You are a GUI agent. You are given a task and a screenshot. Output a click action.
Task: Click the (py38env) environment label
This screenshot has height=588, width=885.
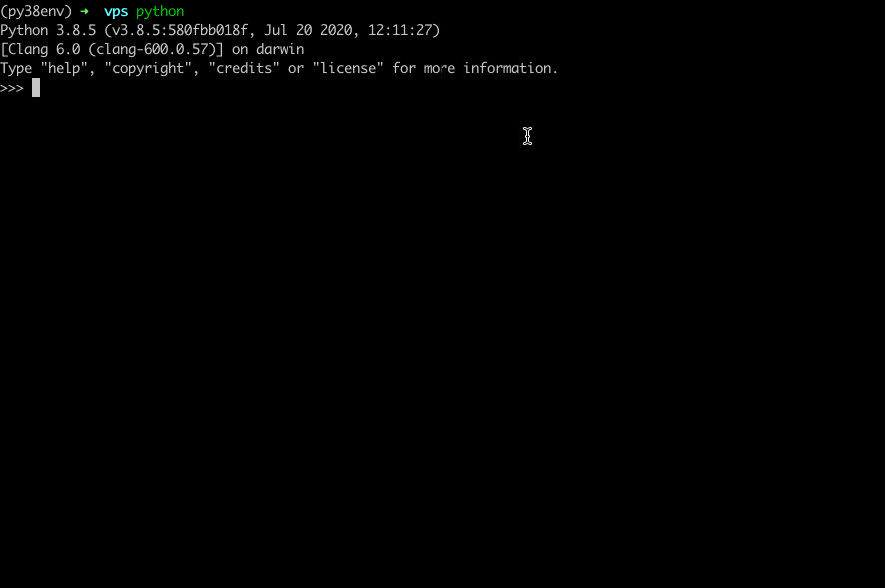[x=36, y=11]
